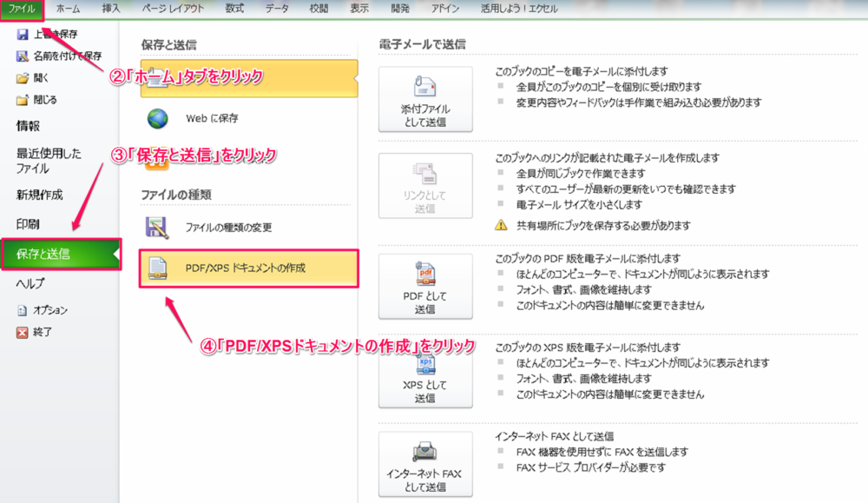Click the インターネット FAX として送信 button
The image size is (868, 503).
[x=425, y=465]
